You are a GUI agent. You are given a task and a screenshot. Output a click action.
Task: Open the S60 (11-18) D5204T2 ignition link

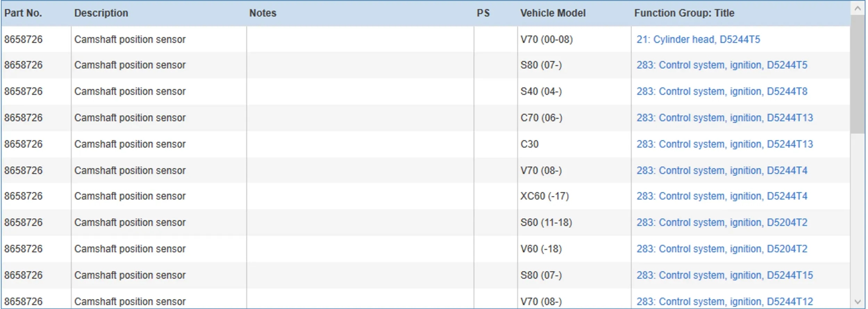[x=721, y=222]
